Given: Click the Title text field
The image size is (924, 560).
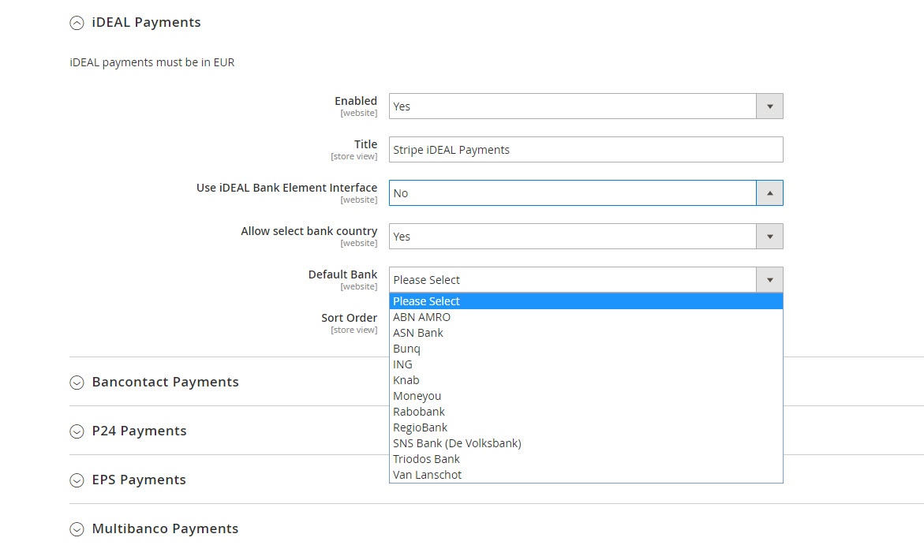Looking at the screenshot, I should click(x=585, y=150).
